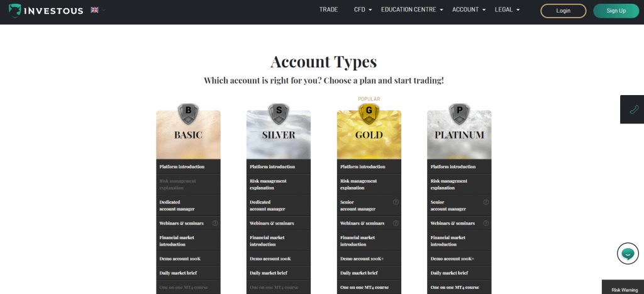
Task: Click Platinum One on one MT4 course row
Action: point(459,288)
